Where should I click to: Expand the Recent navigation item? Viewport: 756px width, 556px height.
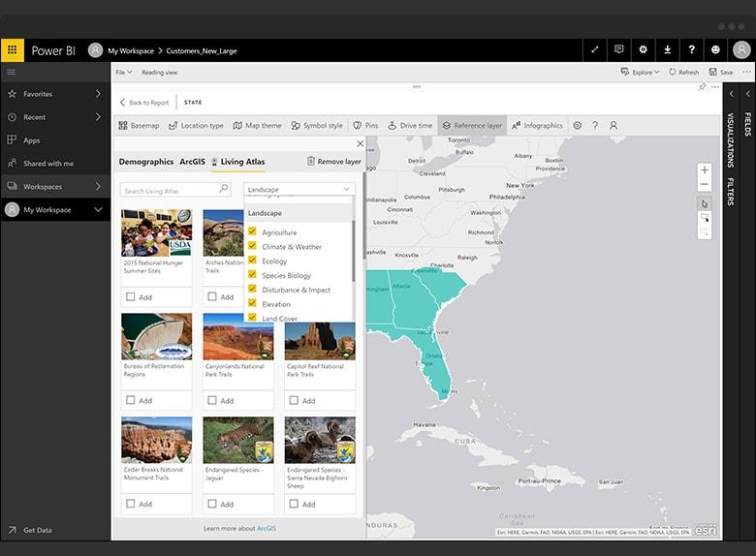click(98, 116)
